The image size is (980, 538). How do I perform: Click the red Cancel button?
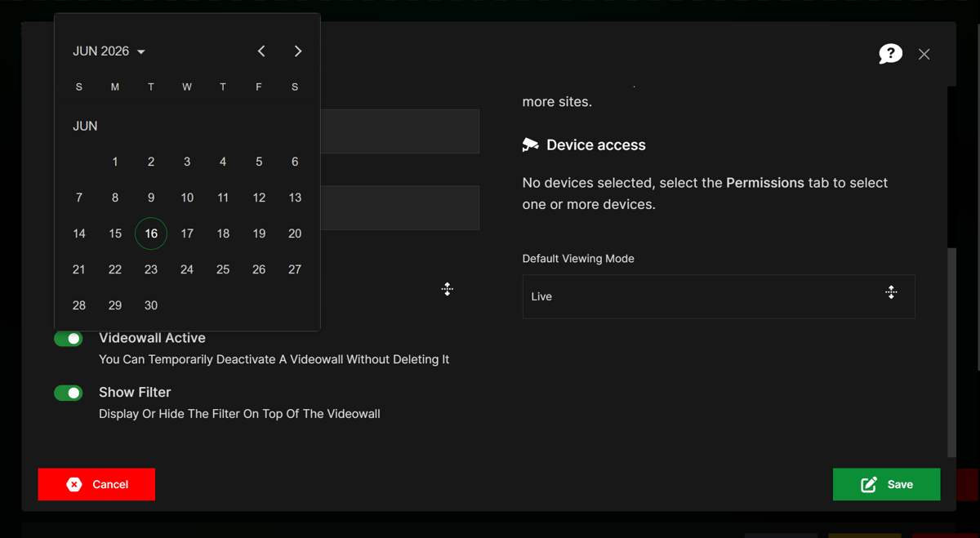[x=96, y=484]
